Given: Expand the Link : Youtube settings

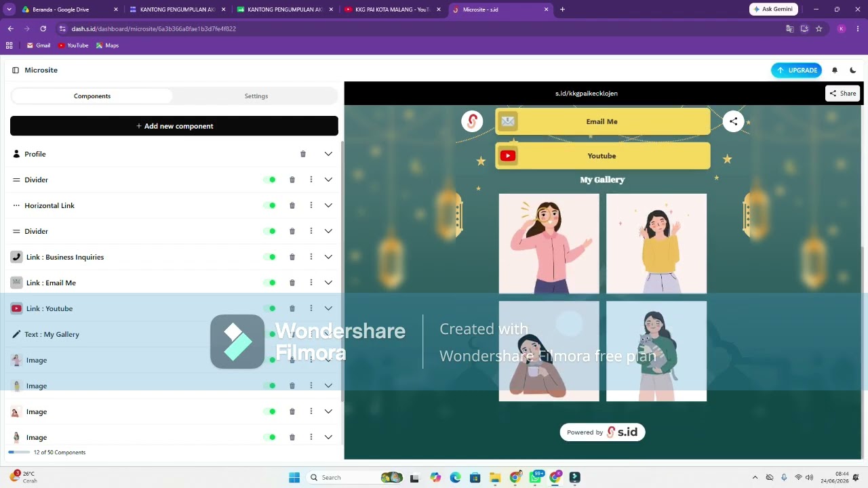Looking at the screenshot, I should click(x=328, y=308).
